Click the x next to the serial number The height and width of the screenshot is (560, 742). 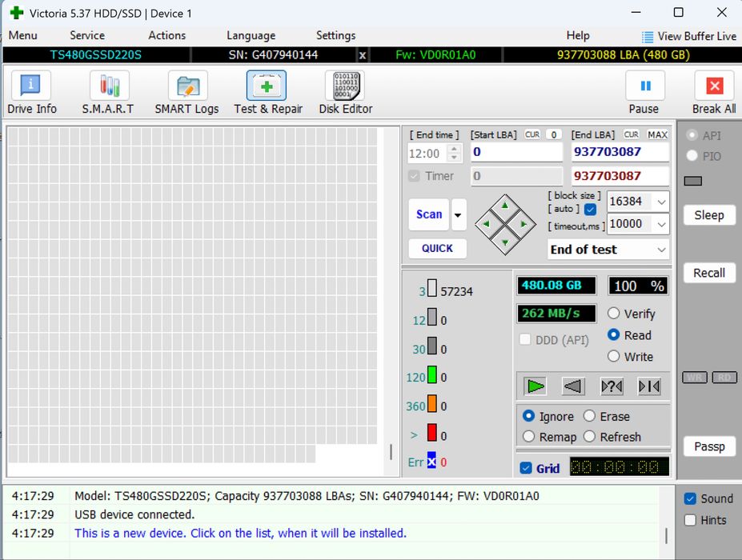pos(363,55)
